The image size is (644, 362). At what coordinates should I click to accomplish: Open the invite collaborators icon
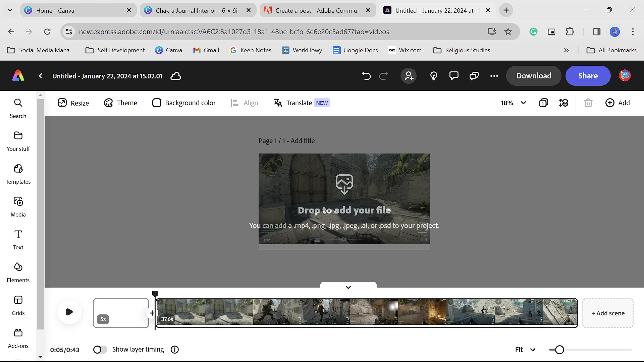(x=409, y=76)
